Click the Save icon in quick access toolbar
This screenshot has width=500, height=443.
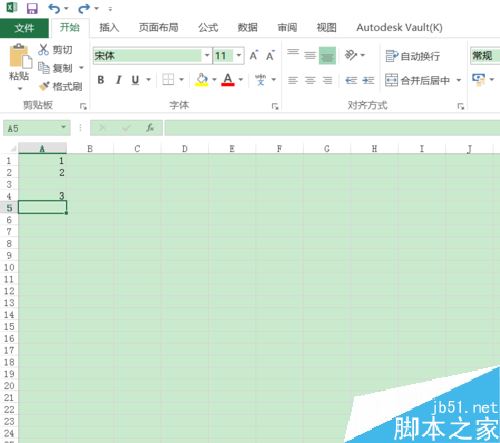[32, 8]
